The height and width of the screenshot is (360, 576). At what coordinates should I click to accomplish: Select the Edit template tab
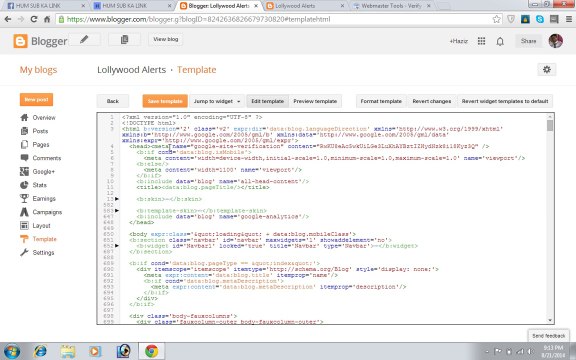click(267, 101)
